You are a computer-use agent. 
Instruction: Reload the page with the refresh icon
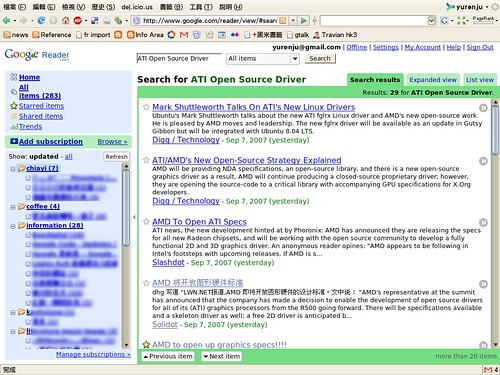(41, 21)
